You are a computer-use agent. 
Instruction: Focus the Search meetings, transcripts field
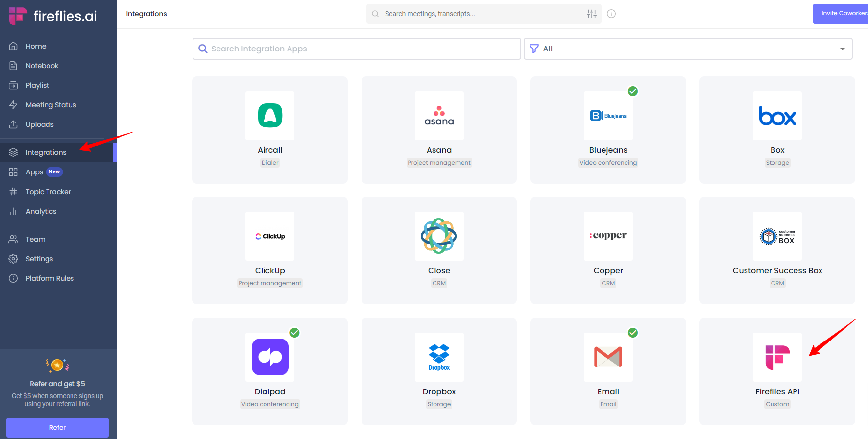coord(484,14)
